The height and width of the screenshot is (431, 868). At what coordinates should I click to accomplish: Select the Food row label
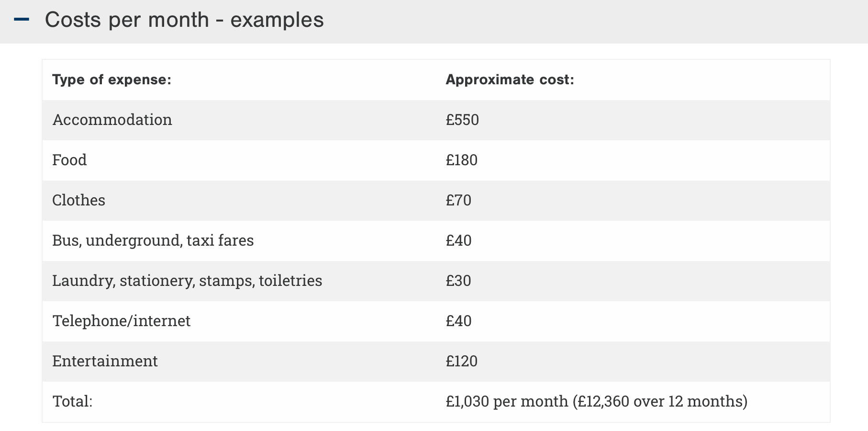69,160
